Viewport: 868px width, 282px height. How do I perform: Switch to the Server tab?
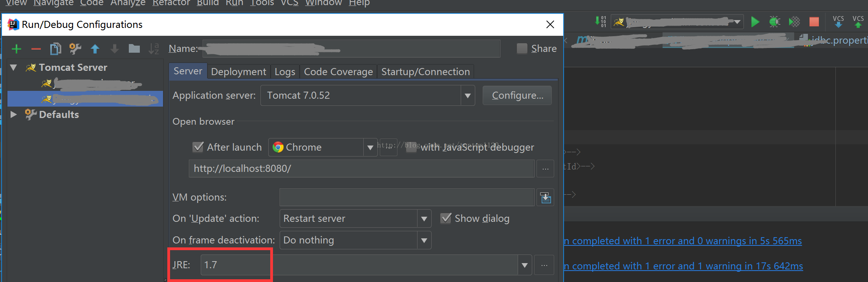click(x=188, y=71)
